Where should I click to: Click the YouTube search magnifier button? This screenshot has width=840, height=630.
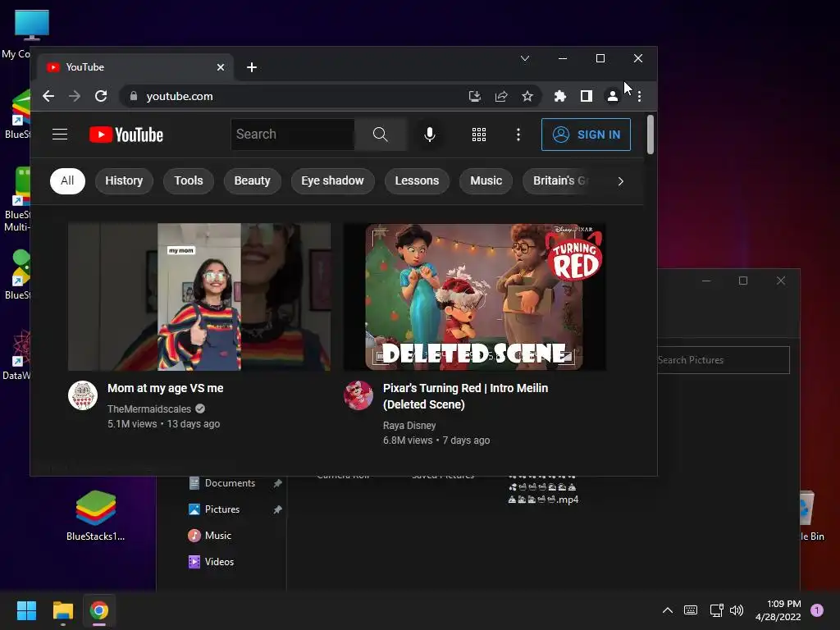(381, 135)
